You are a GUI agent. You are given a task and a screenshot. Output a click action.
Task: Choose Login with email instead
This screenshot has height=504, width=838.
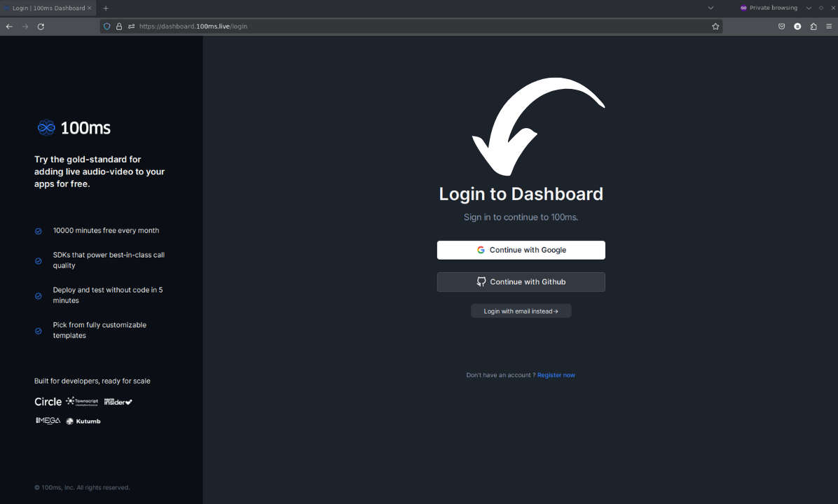point(521,311)
